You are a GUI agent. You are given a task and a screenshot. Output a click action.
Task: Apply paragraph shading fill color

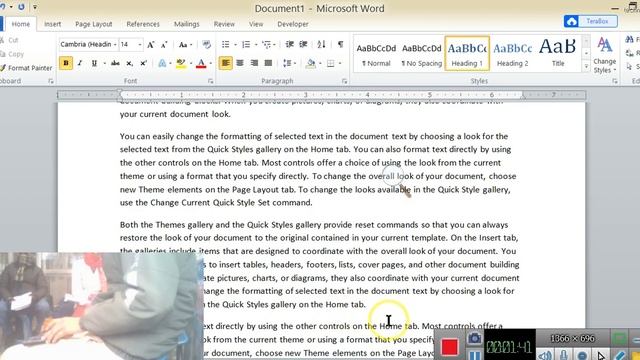[x=311, y=63]
